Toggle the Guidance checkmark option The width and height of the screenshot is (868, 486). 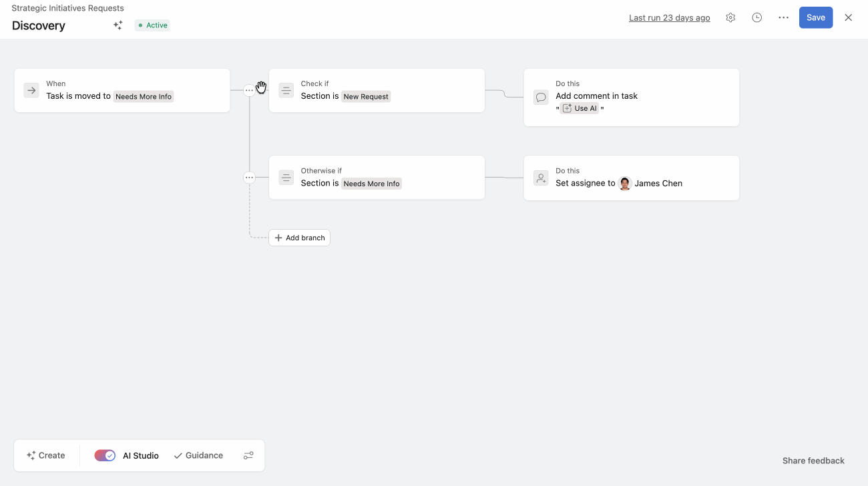pos(198,455)
